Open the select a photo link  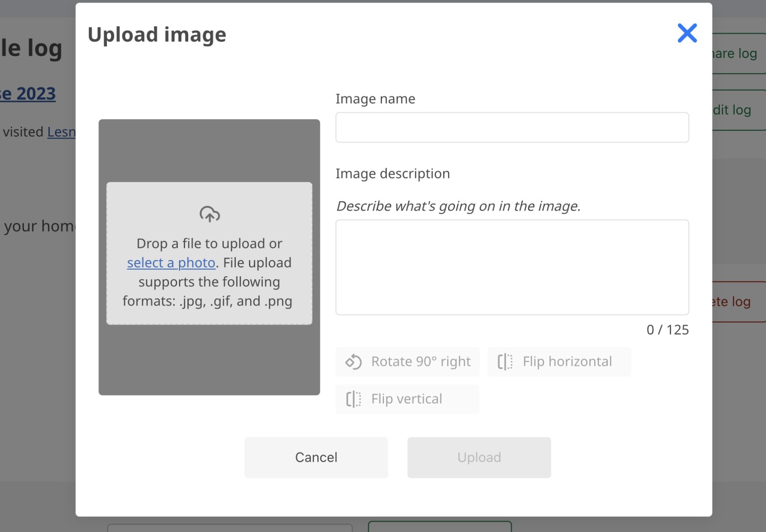(x=171, y=263)
